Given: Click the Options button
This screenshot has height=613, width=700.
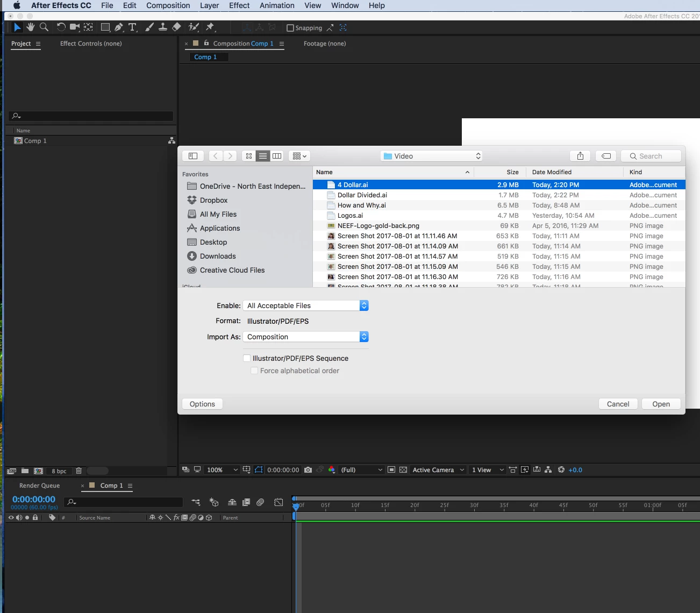Looking at the screenshot, I should [x=202, y=404].
